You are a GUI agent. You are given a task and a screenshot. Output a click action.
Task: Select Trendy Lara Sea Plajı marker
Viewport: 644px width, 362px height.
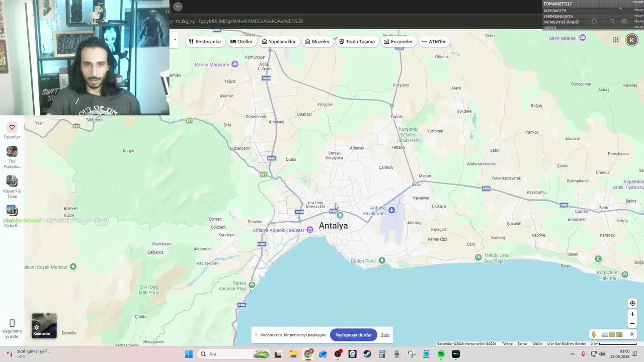tap(478, 257)
